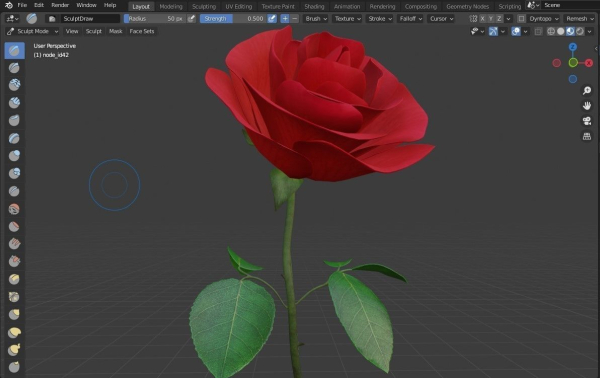The height and width of the screenshot is (378, 600).
Task: Toggle Strength pressure sensitivity button
Action: tap(272, 19)
